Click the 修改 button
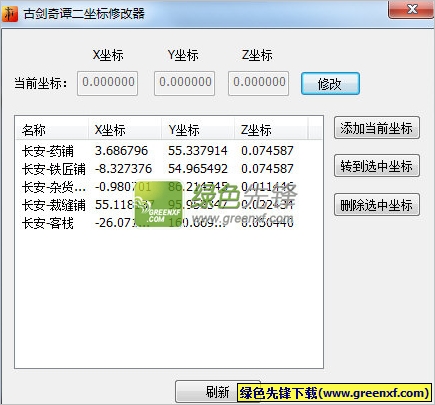 (330, 84)
